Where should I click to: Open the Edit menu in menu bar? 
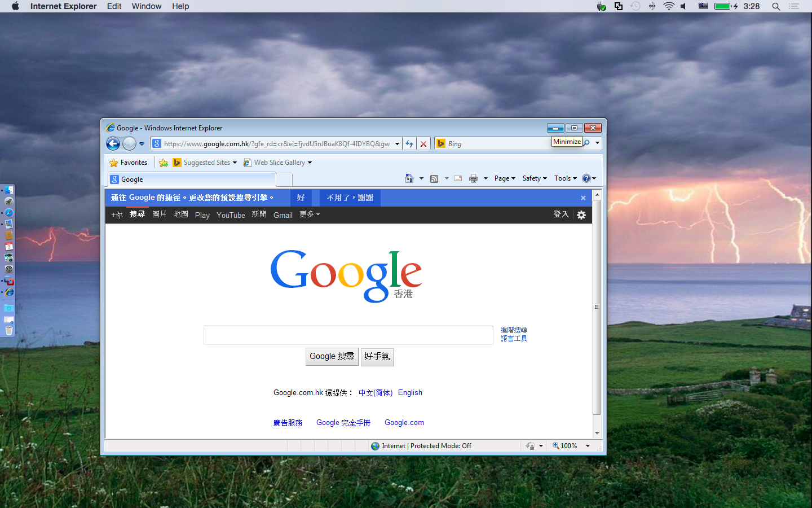pos(114,6)
